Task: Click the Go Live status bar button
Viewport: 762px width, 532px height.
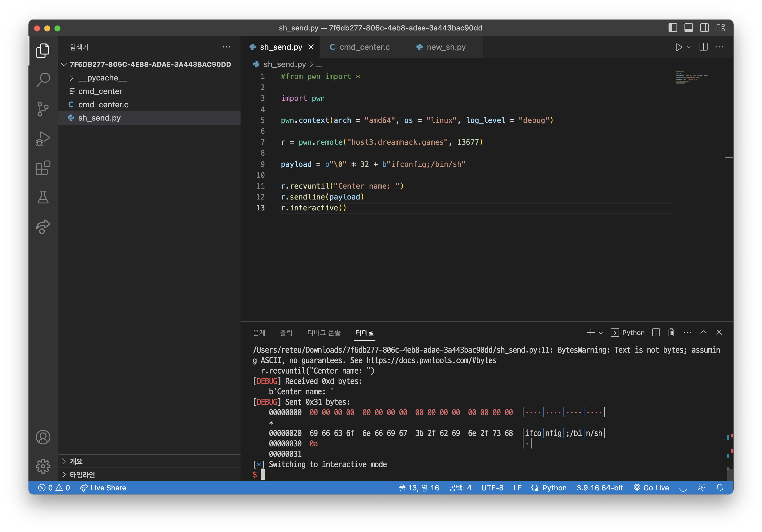Action: (x=651, y=488)
